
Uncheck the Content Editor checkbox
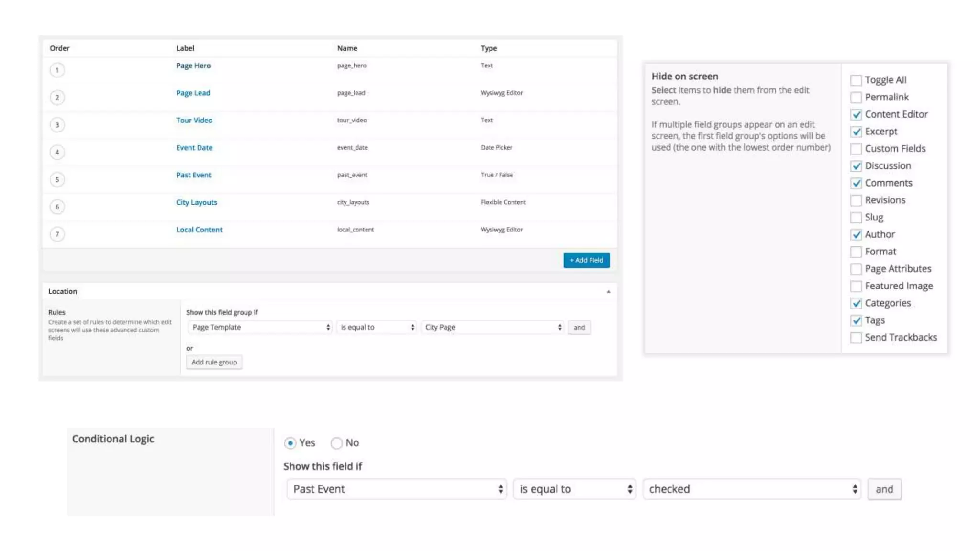(856, 115)
